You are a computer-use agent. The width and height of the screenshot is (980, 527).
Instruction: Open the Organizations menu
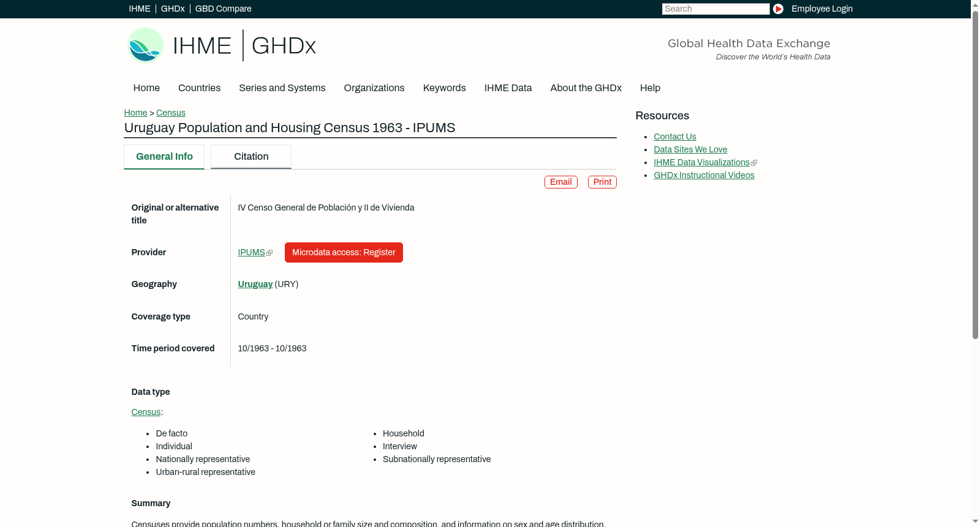tap(374, 88)
